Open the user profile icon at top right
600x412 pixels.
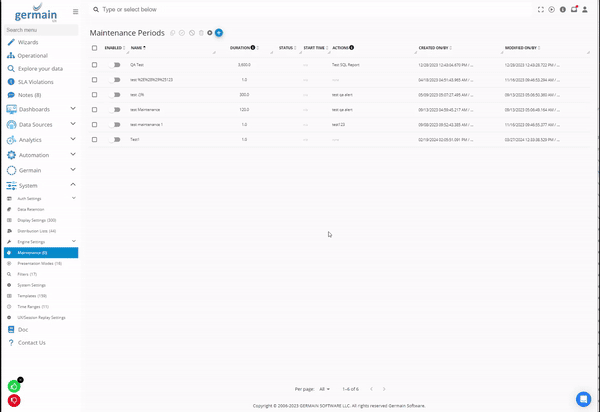[585, 9]
